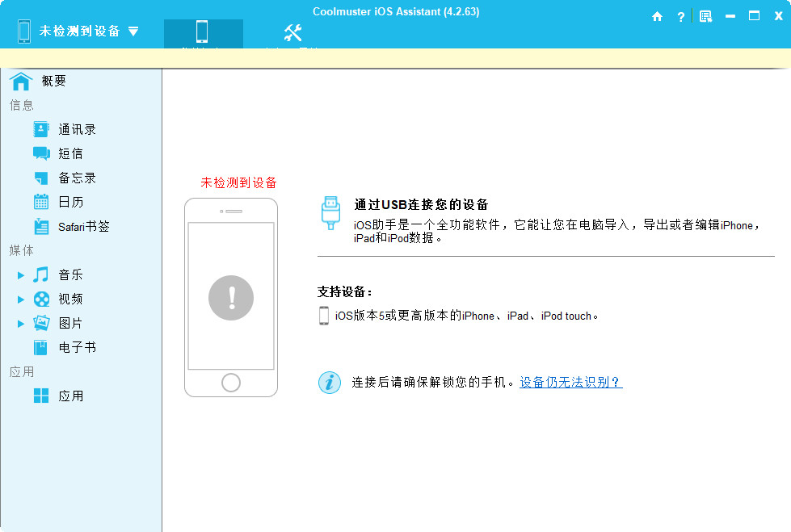Minimize the Coolmuster window
791x532 pixels.
(730, 16)
